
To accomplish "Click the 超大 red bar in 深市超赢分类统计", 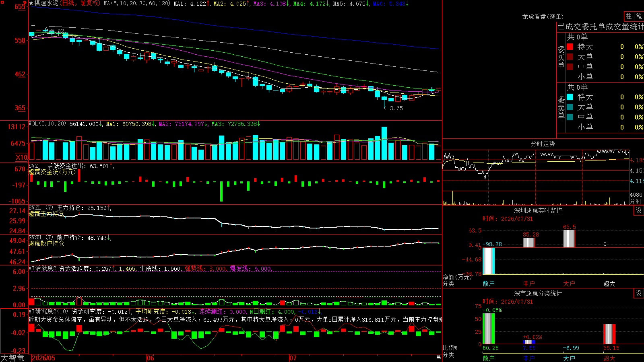I will 609,334.
